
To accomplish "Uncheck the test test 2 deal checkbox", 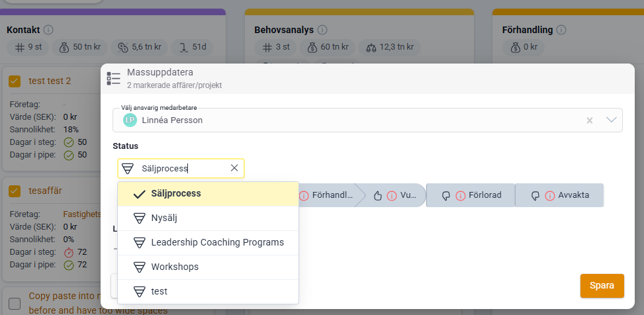I will (15, 81).
